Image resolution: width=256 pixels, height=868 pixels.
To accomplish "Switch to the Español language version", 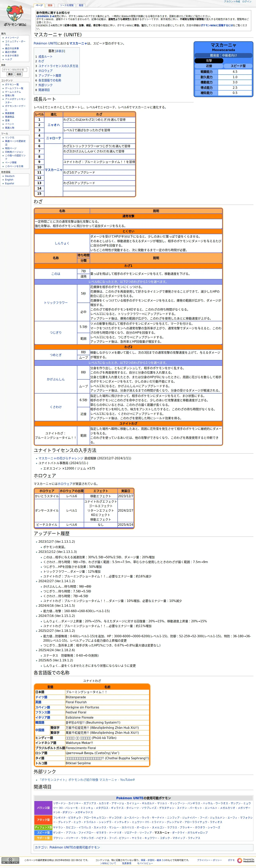I will (x=9, y=183).
